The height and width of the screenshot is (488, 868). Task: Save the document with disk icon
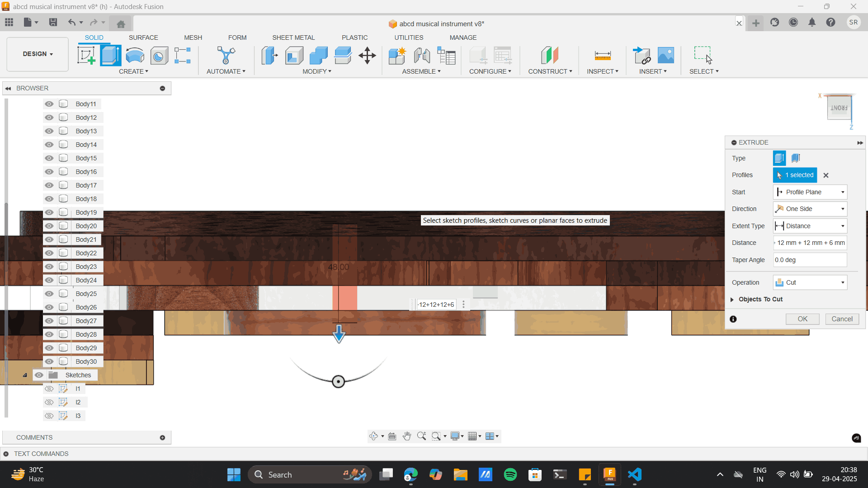(x=53, y=22)
